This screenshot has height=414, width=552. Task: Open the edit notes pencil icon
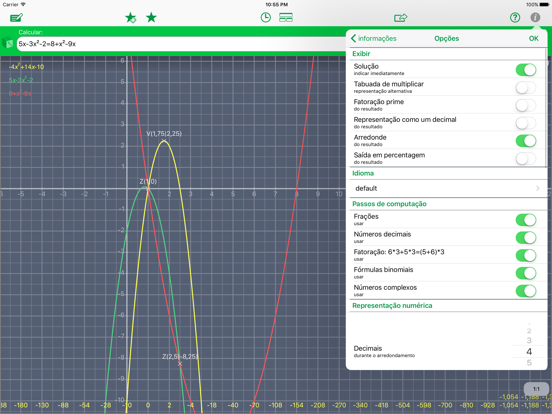click(16, 18)
